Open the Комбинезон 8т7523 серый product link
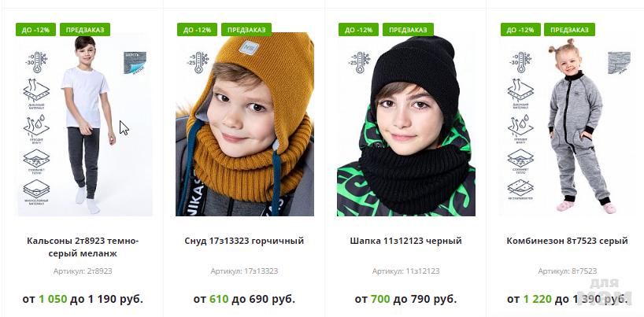The width and height of the screenshot is (644, 317). tap(567, 241)
